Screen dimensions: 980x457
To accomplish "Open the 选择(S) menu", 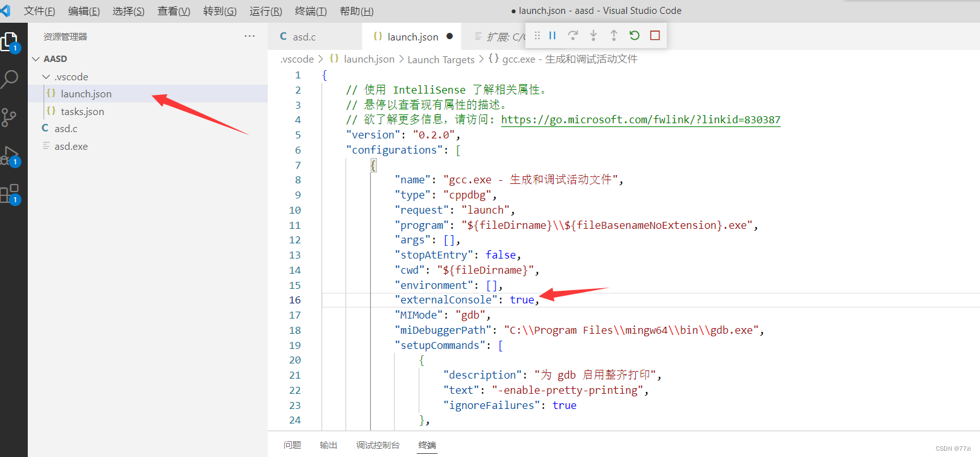I will tap(128, 11).
